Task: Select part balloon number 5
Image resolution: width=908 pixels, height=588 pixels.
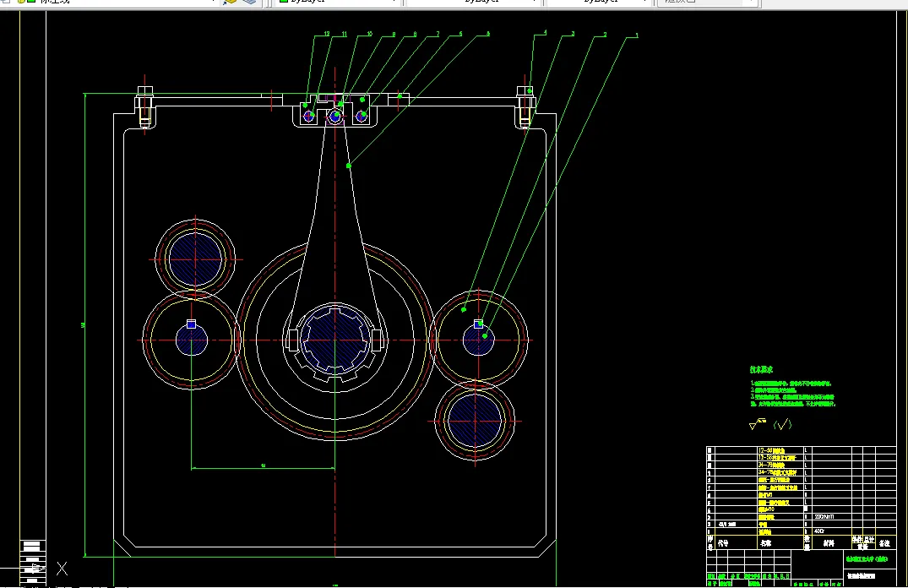Action: 488,34
